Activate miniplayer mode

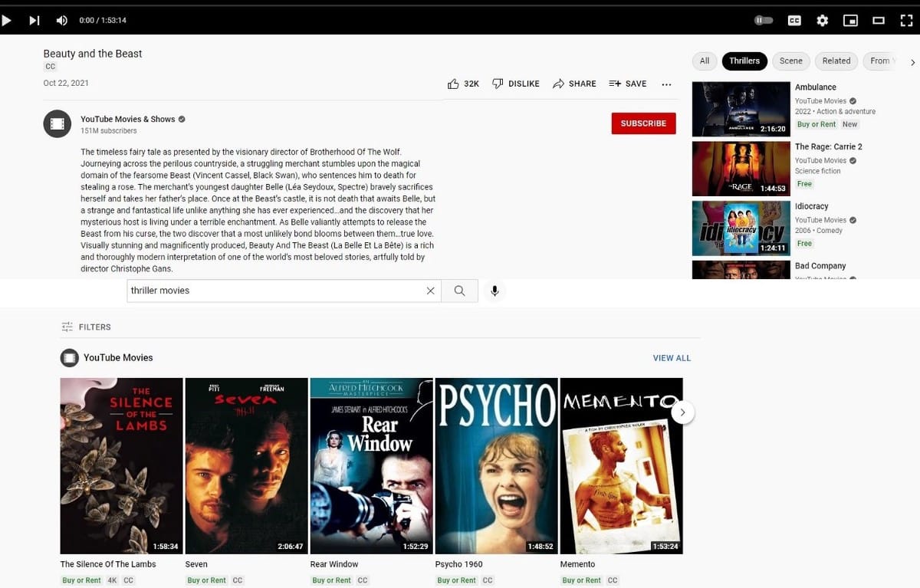(850, 20)
